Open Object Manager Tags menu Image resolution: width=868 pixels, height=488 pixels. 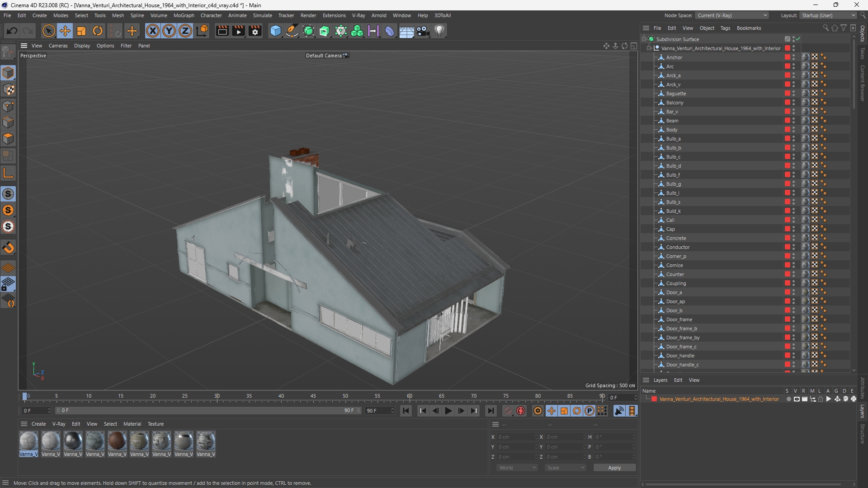(725, 28)
